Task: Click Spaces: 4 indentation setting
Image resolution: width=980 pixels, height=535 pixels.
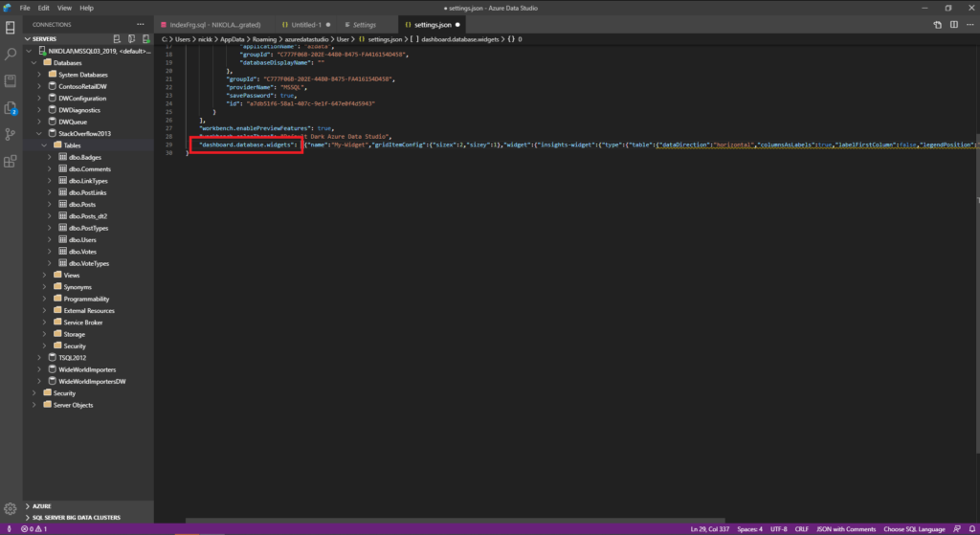Action: point(749,529)
